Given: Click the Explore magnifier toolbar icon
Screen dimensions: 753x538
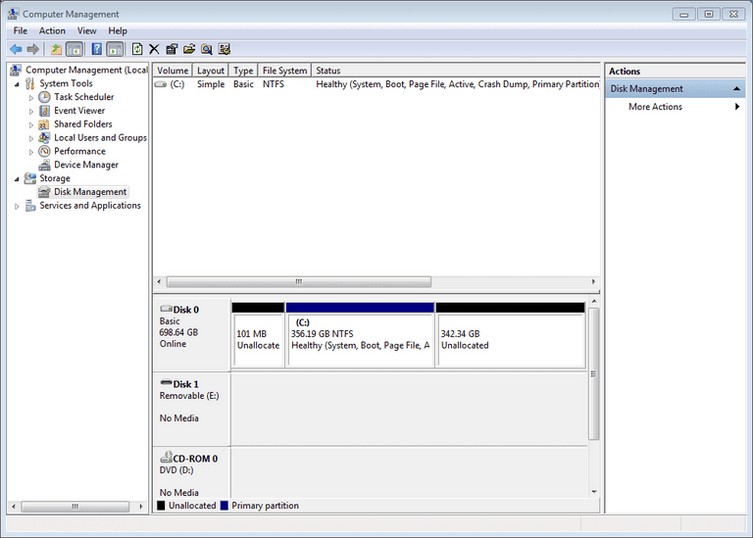Looking at the screenshot, I should [206, 49].
